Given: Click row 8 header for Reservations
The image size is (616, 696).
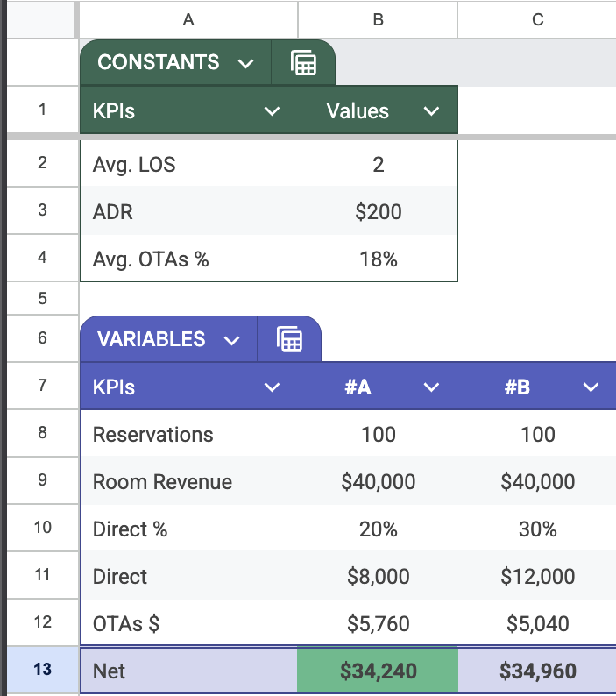Looking at the screenshot, I should click(x=41, y=434).
